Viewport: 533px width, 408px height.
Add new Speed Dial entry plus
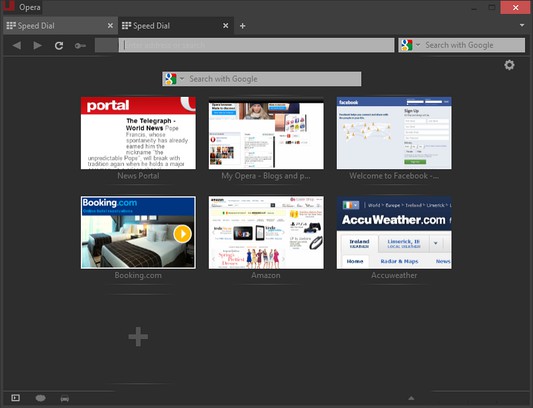click(138, 337)
